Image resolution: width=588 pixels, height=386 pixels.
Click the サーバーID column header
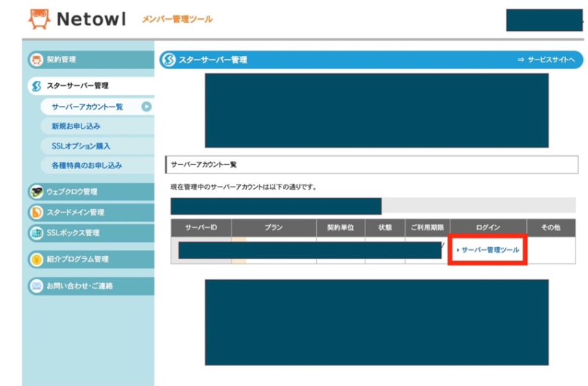201,228
